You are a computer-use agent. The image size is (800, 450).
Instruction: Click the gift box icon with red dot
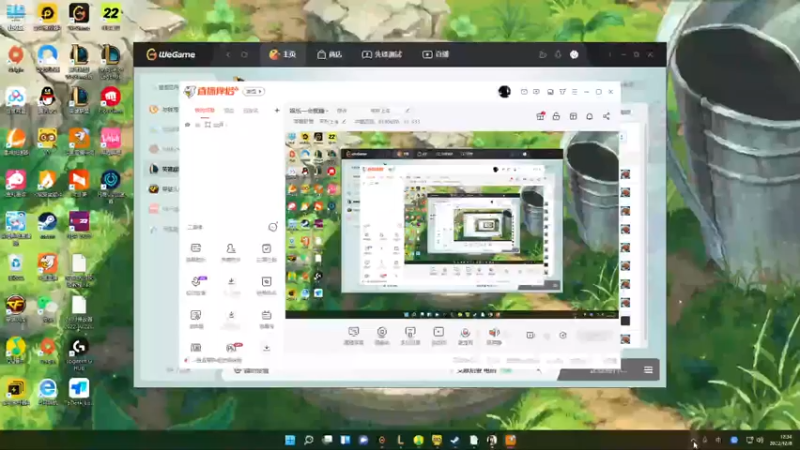[x=540, y=116]
